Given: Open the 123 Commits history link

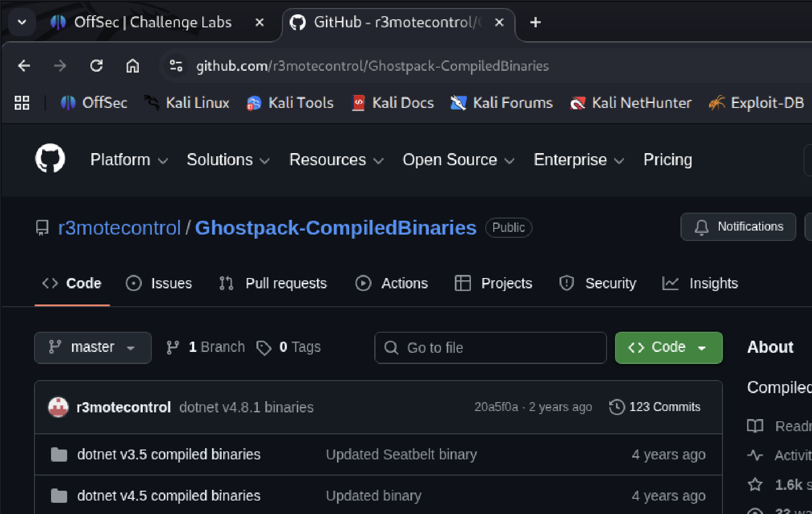Looking at the screenshot, I should pyautogui.click(x=655, y=407).
